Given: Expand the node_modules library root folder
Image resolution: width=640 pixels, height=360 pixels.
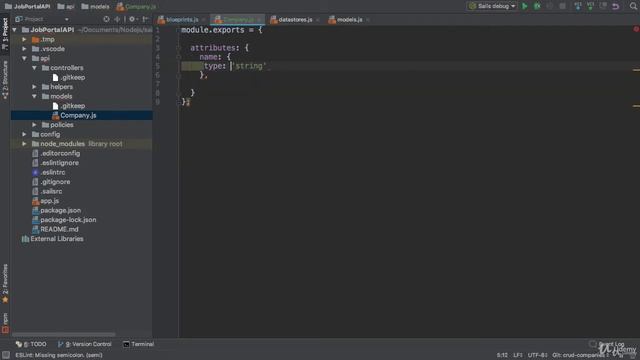Looking at the screenshot, I should (24, 144).
